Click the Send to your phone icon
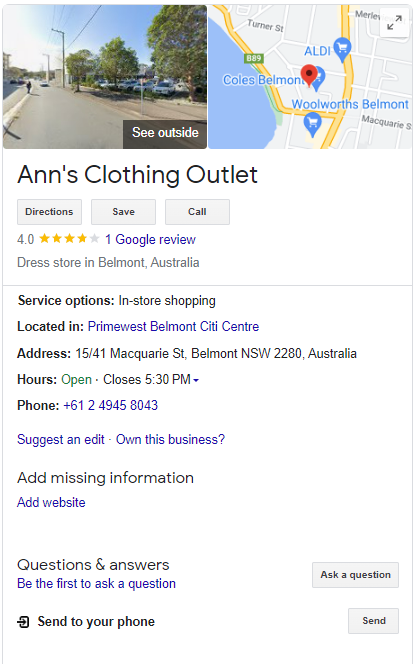This screenshot has width=413, height=664. coord(23,622)
